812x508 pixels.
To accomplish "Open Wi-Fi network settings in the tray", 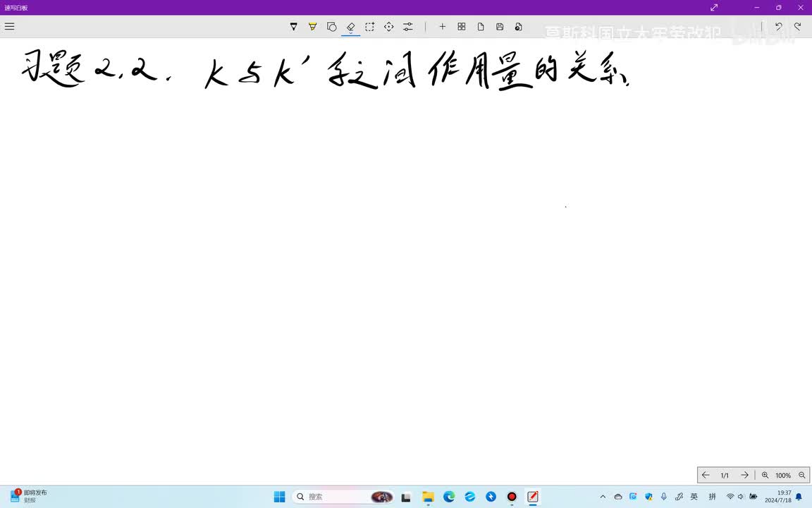I will point(730,497).
